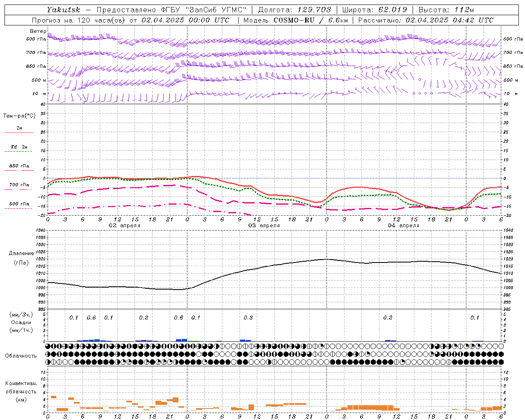Click the Td 2м dew point legend entry
The image size is (525, 420).
pyautogui.click(x=19, y=147)
